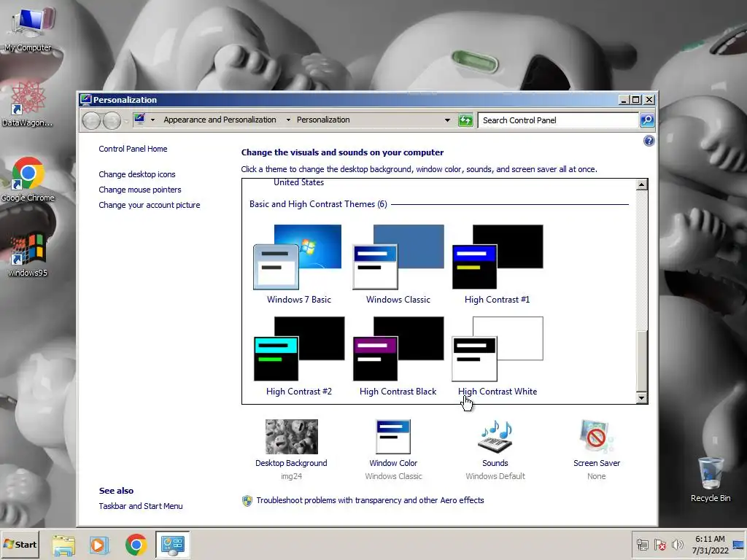Pick the High Contrast #2 theme
This screenshot has width=747, height=560.
coord(298,356)
